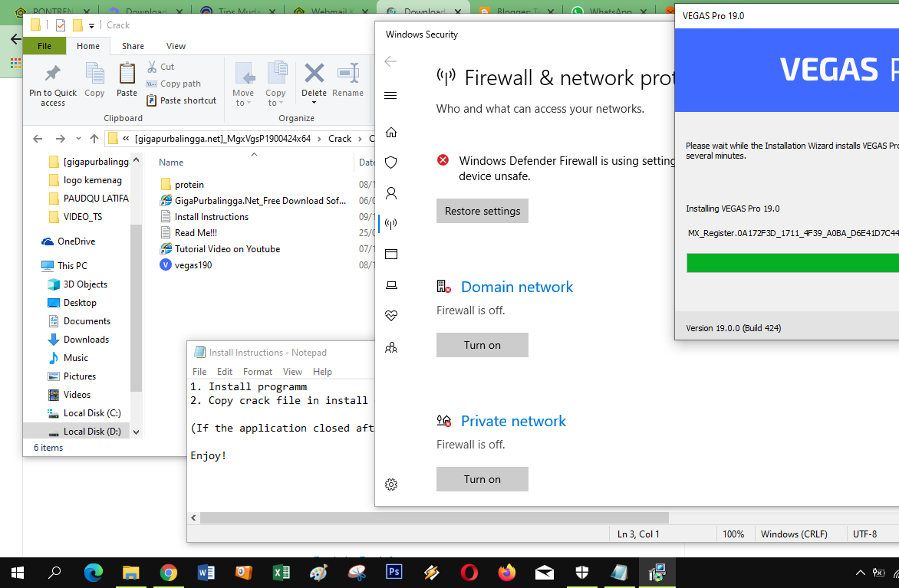Switch to the Share ribbon tab
Screen dimensions: 899x588
point(133,46)
